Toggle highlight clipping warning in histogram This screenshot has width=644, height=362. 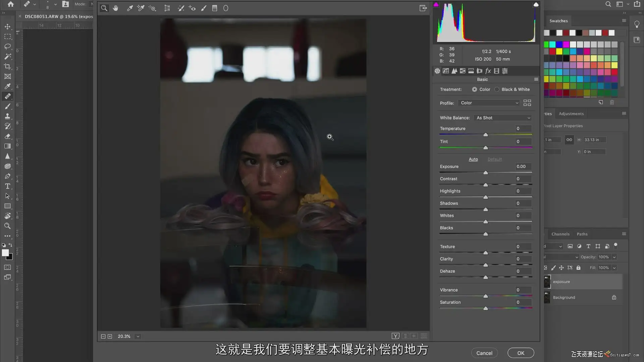click(536, 5)
